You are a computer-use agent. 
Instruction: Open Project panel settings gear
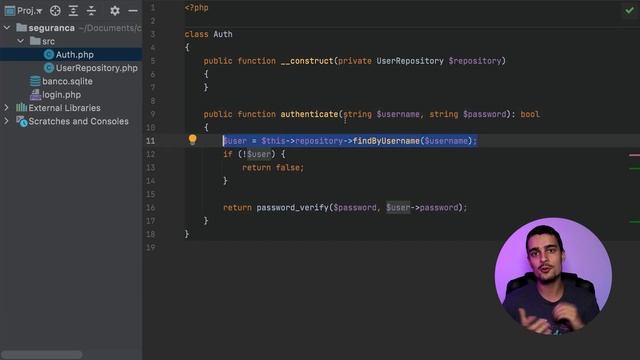pos(115,11)
